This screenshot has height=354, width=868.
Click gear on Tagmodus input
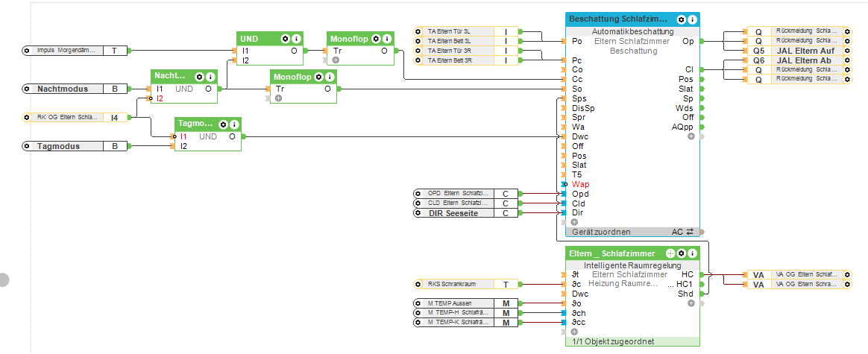pos(27,146)
